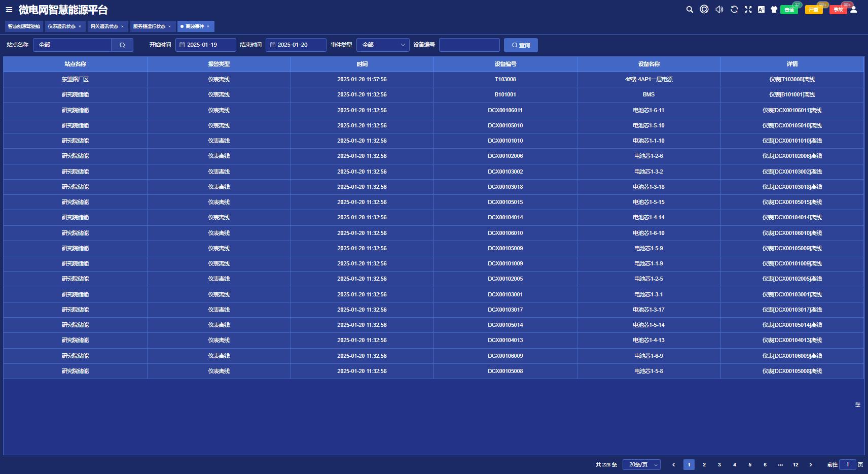The image size is (868, 474).
Task: Click the green 普通 alarm badge
Action: pyautogui.click(x=789, y=10)
